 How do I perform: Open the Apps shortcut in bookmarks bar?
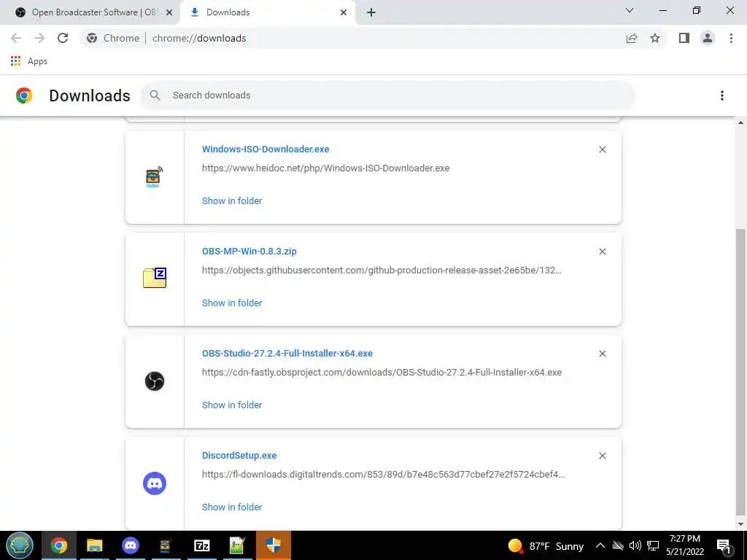click(29, 61)
